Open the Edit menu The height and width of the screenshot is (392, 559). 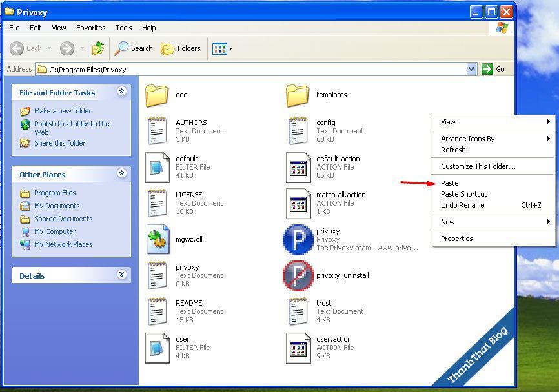pyautogui.click(x=36, y=28)
